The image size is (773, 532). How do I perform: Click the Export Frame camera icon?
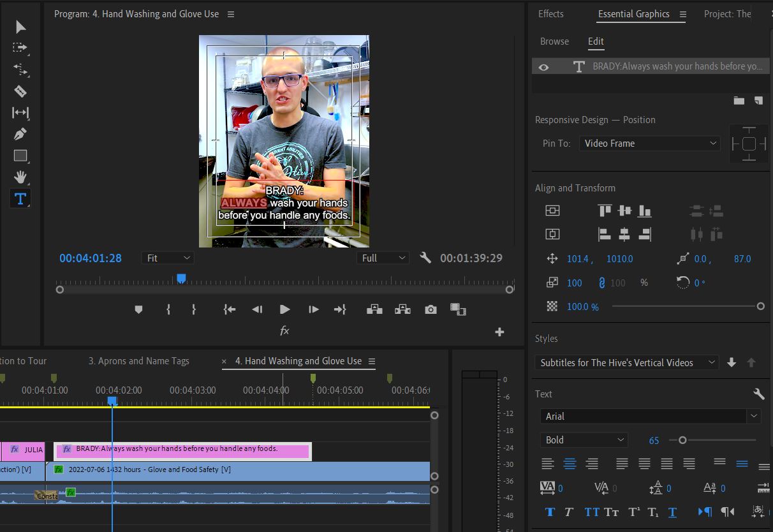point(431,309)
